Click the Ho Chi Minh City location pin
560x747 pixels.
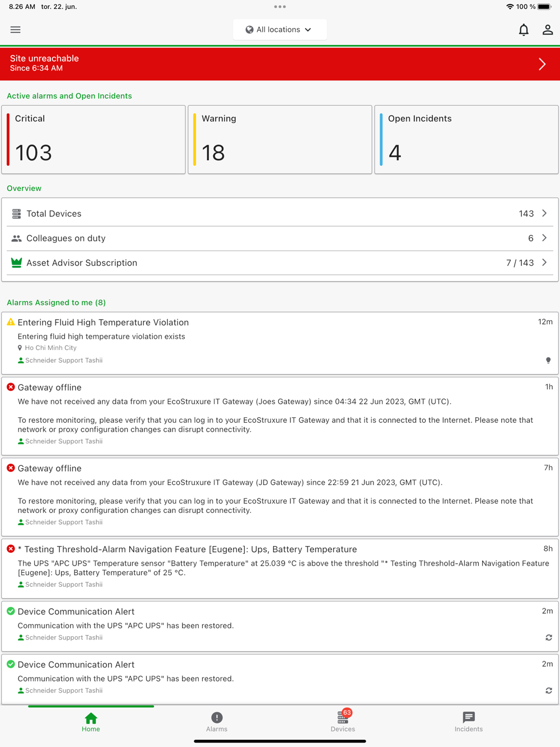tap(20, 348)
